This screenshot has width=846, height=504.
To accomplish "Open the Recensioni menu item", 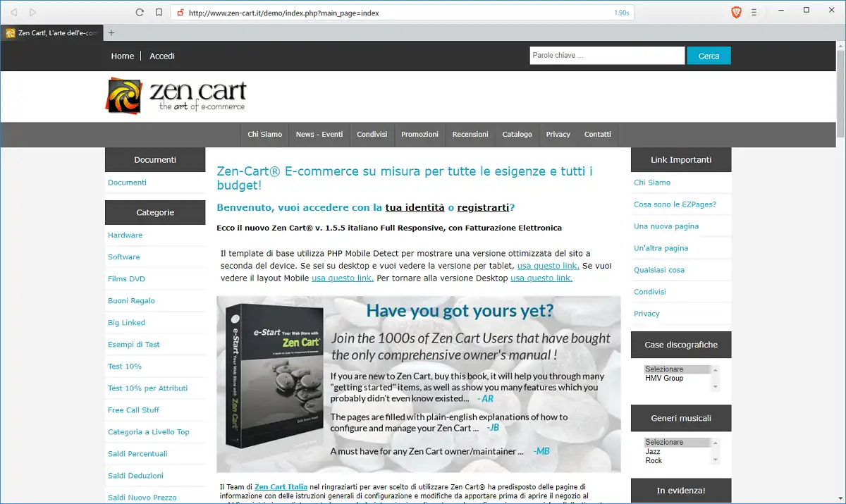I will pyautogui.click(x=470, y=134).
